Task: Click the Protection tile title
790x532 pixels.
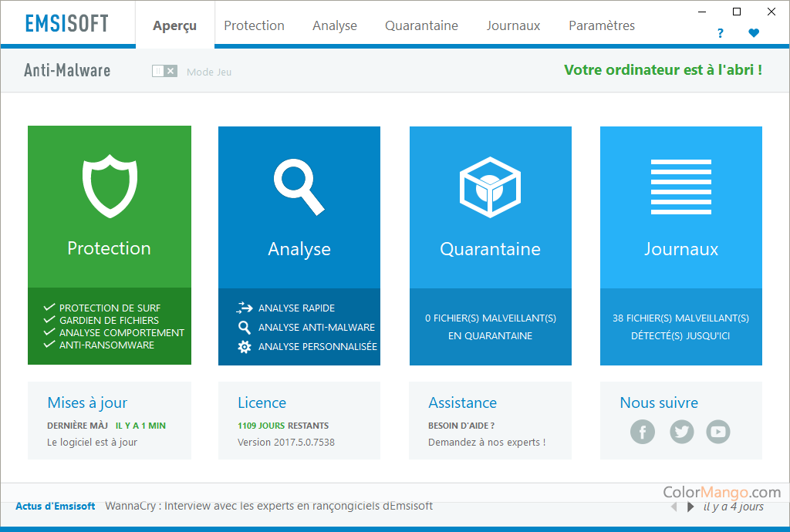Action: [110, 248]
